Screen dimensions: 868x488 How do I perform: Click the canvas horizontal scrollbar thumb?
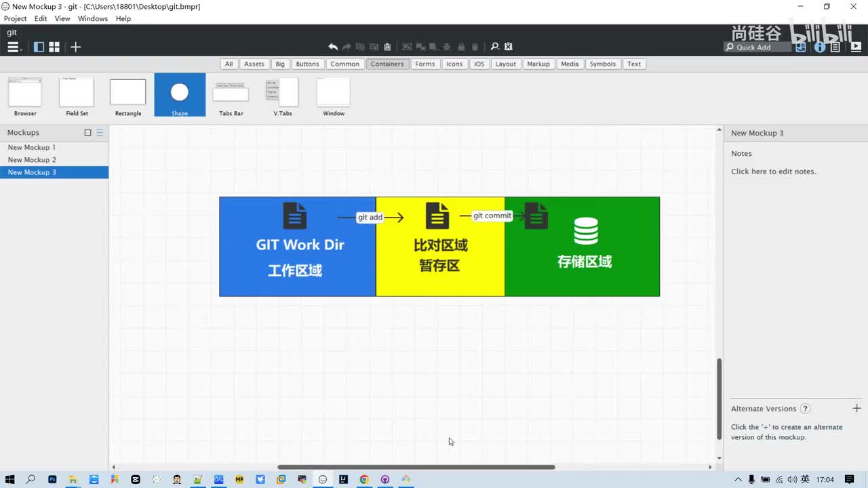tap(416, 467)
